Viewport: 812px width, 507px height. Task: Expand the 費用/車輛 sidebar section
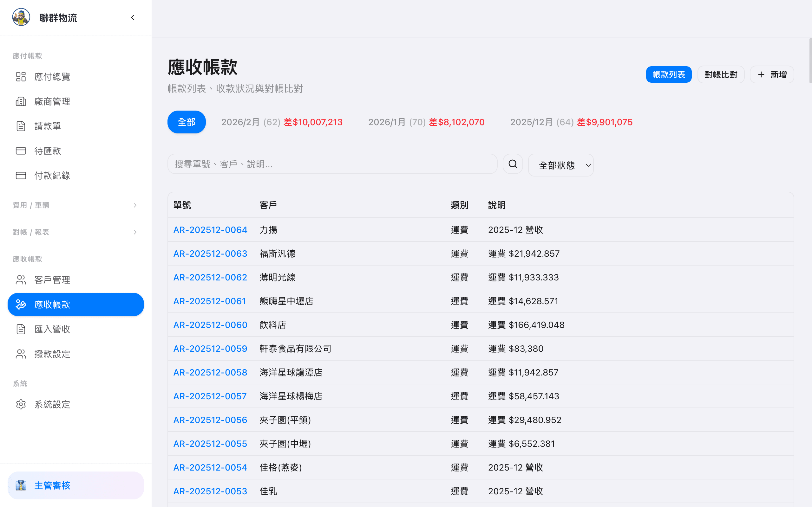coord(135,205)
